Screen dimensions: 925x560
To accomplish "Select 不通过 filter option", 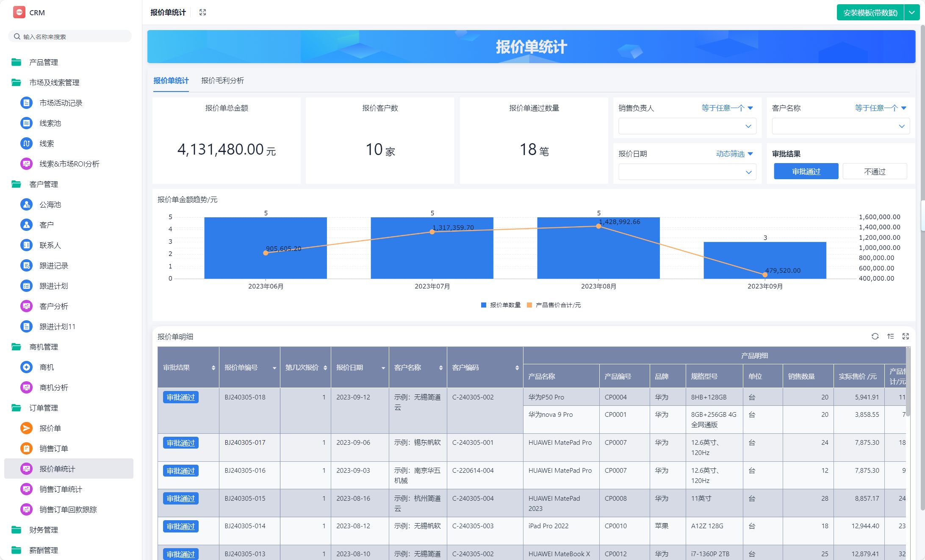I will (874, 172).
